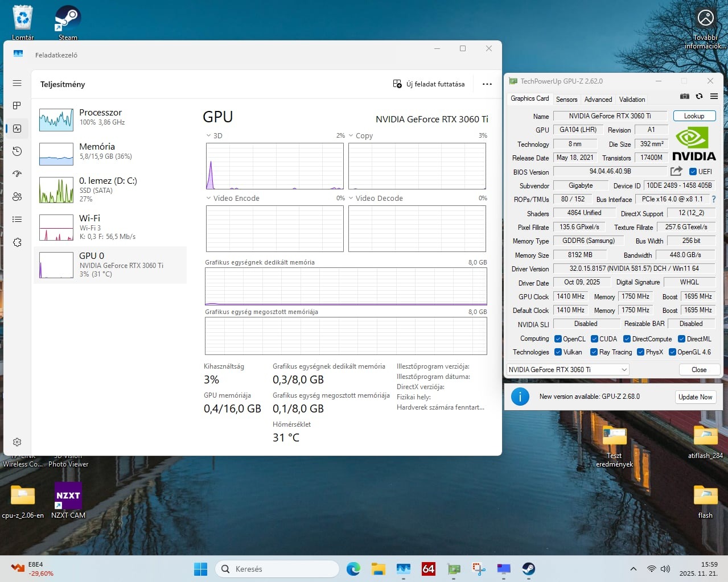Select Processzor in performance list
The height and width of the screenshot is (582, 728).
pyautogui.click(x=110, y=119)
